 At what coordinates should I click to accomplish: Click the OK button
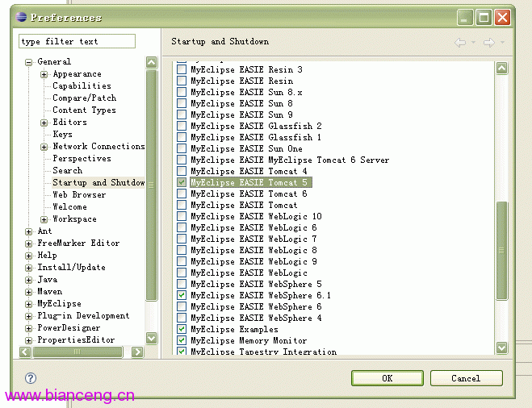point(387,378)
